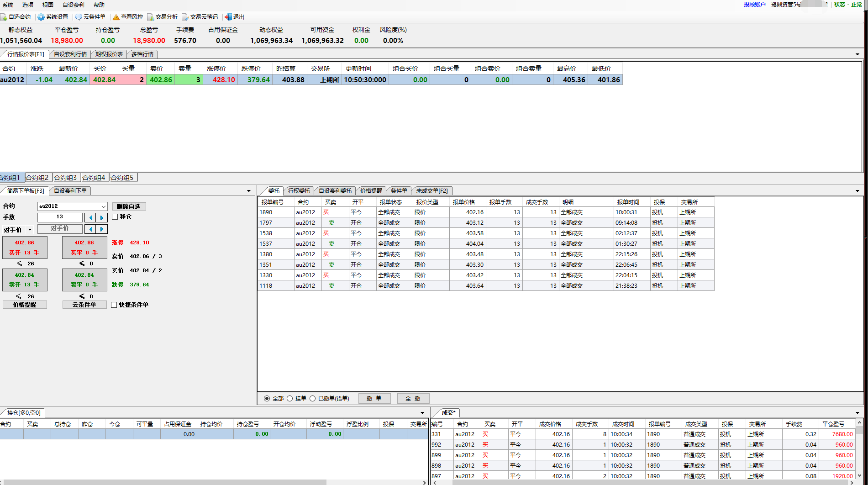Switch to 合约组4 tab
The width and height of the screenshot is (868, 485).
[94, 178]
